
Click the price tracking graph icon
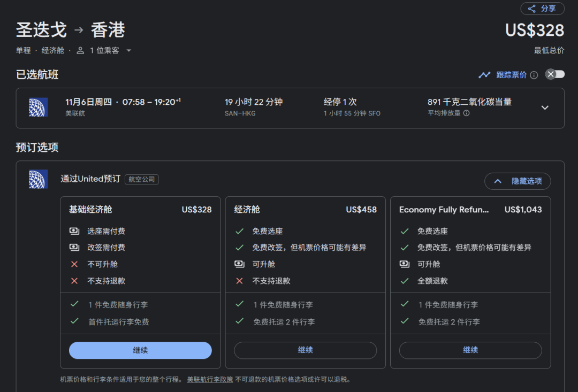(484, 75)
